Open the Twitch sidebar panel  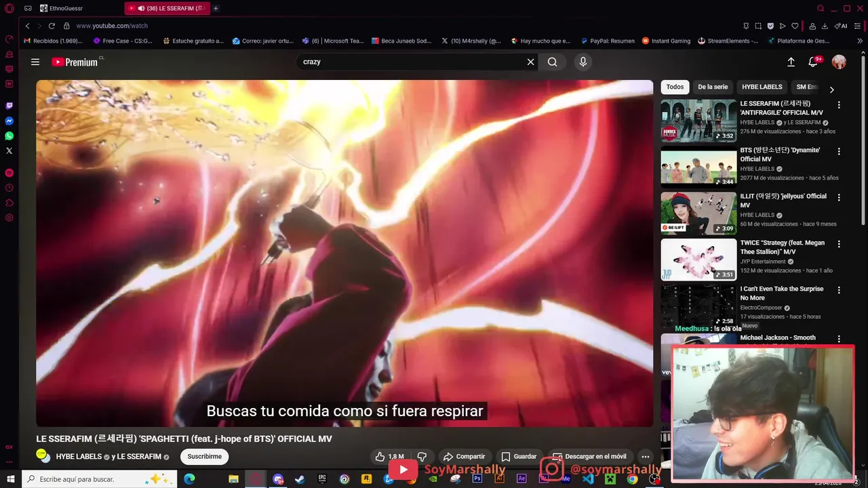pyautogui.click(x=9, y=106)
